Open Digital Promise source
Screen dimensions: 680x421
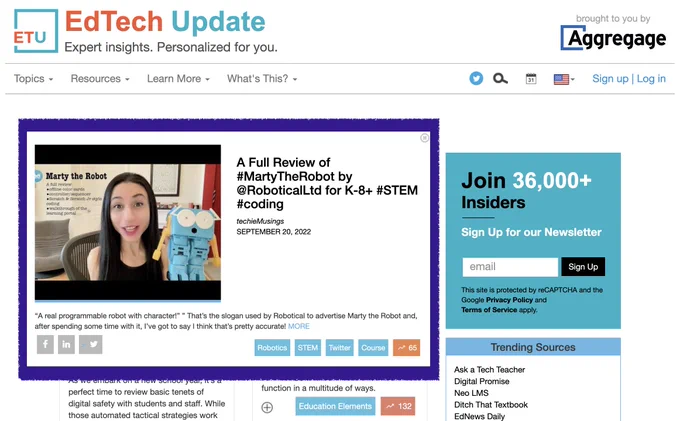(x=482, y=382)
